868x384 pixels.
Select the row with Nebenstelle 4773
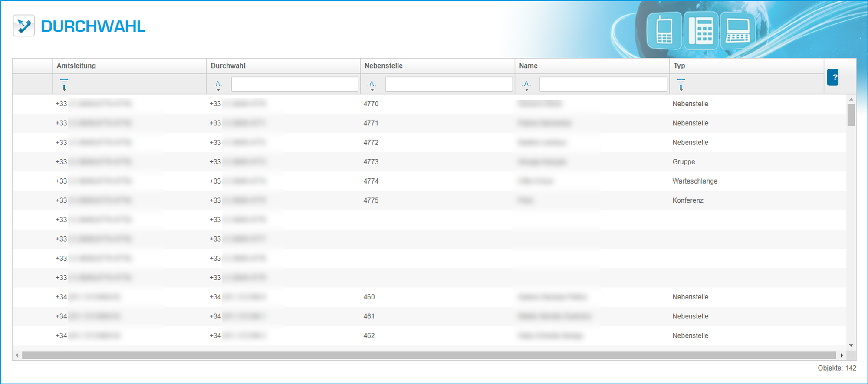click(371, 162)
